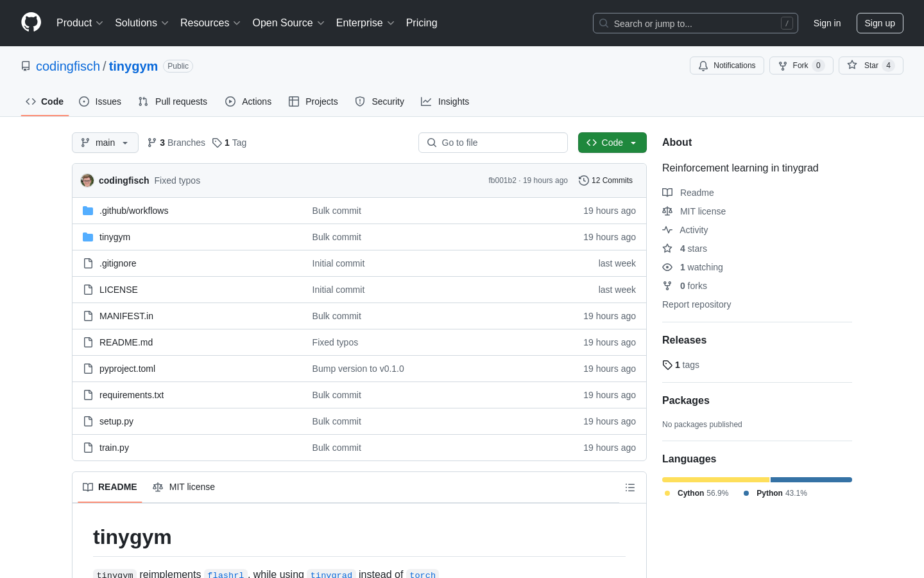Switch to the Pull requests tab
The image size is (924, 578).
click(173, 101)
